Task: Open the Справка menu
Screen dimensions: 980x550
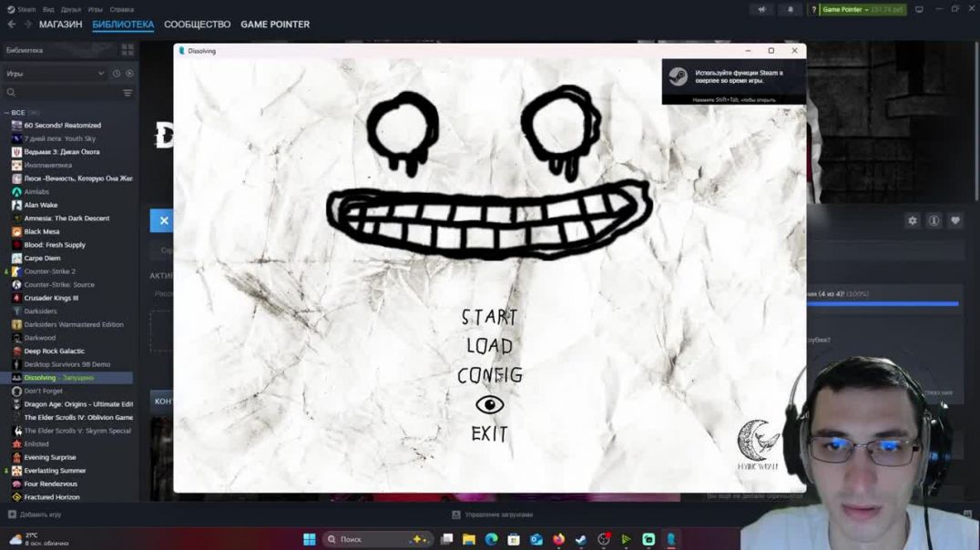Action: click(x=121, y=9)
